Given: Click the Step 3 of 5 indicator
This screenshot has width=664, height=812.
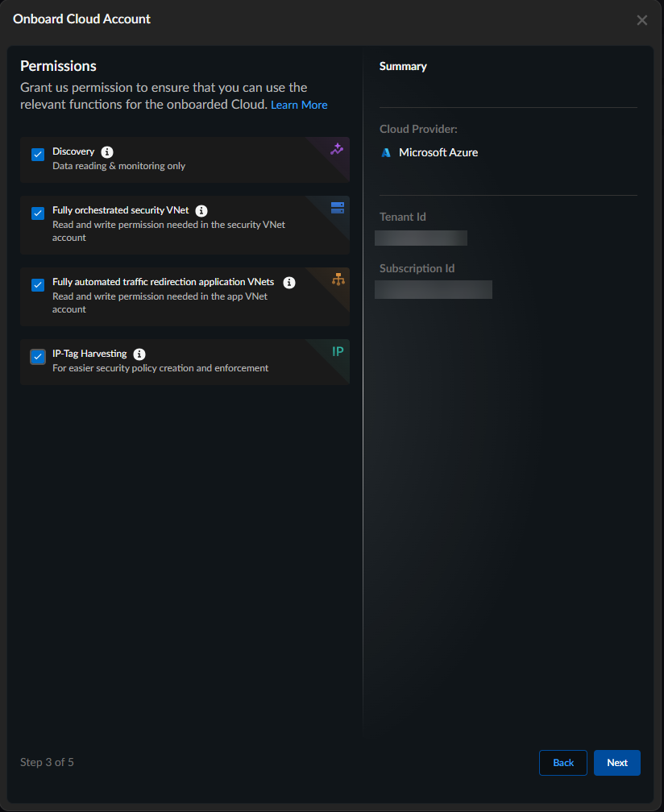Looking at the screenshot, I should [x=47, y=762].
